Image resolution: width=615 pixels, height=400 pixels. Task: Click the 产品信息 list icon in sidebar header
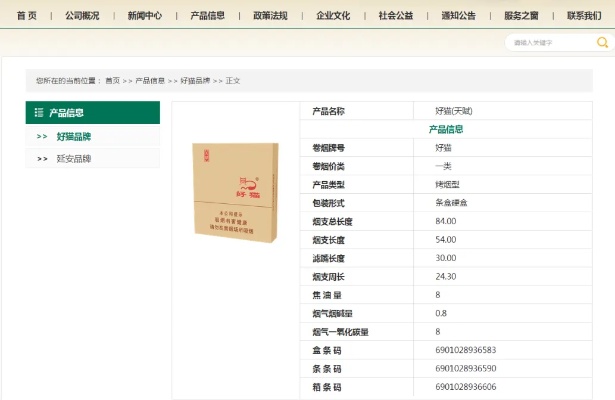click(39, 113)
